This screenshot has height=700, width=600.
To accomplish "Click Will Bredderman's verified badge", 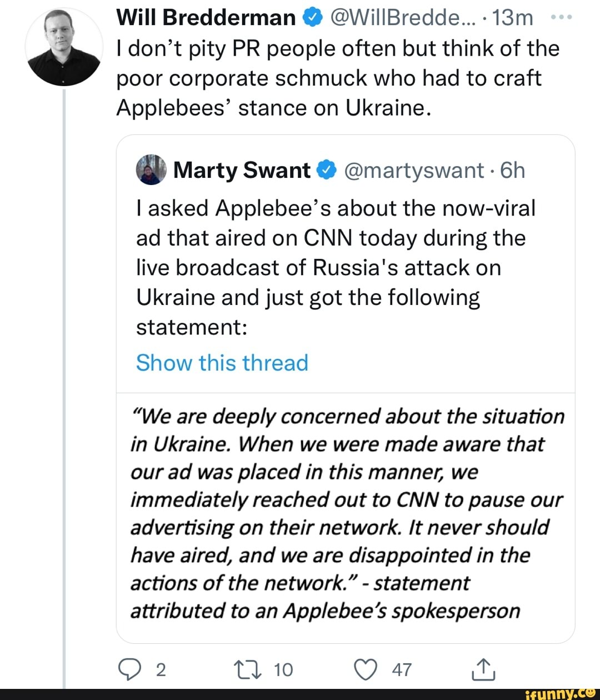I will [312, 18].
